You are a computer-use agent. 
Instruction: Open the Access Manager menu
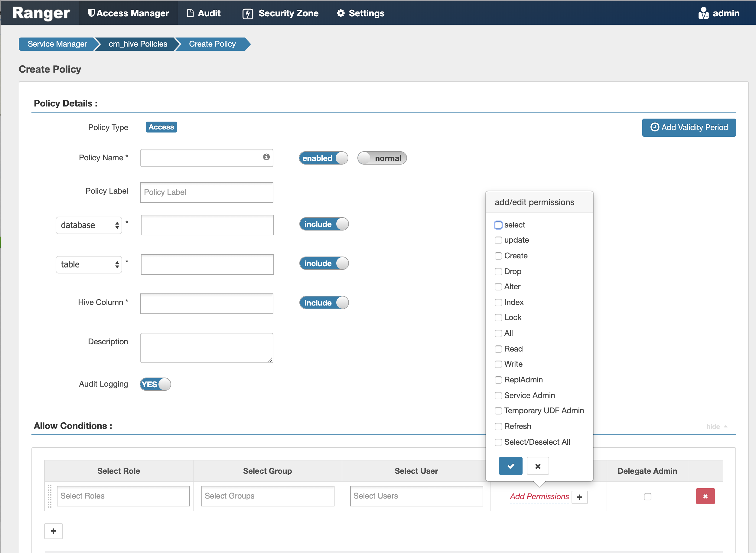[129, 13]
